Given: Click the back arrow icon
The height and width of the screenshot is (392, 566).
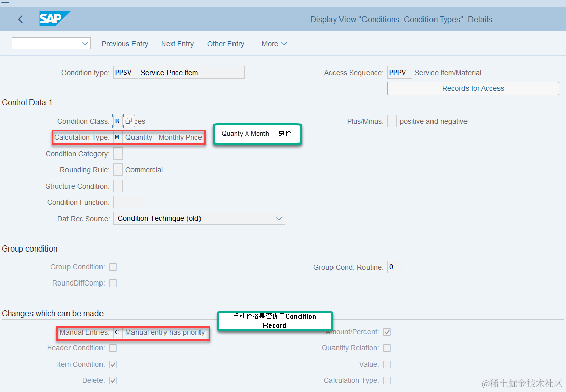Looking at the screenshot, I should (21, 19).
